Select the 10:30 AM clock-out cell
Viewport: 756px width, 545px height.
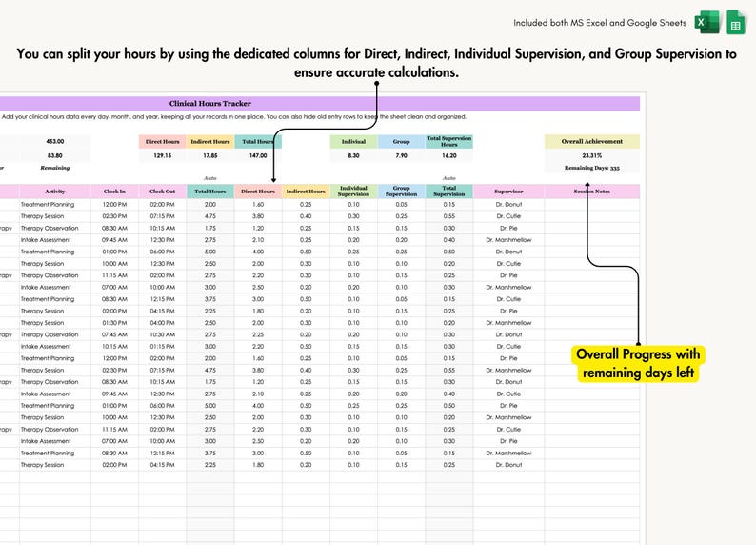click(163, 334)
